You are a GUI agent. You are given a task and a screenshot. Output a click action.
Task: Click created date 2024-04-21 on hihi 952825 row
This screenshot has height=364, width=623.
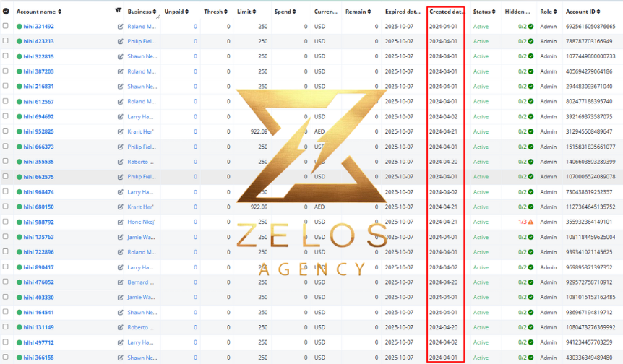(443, 131)
